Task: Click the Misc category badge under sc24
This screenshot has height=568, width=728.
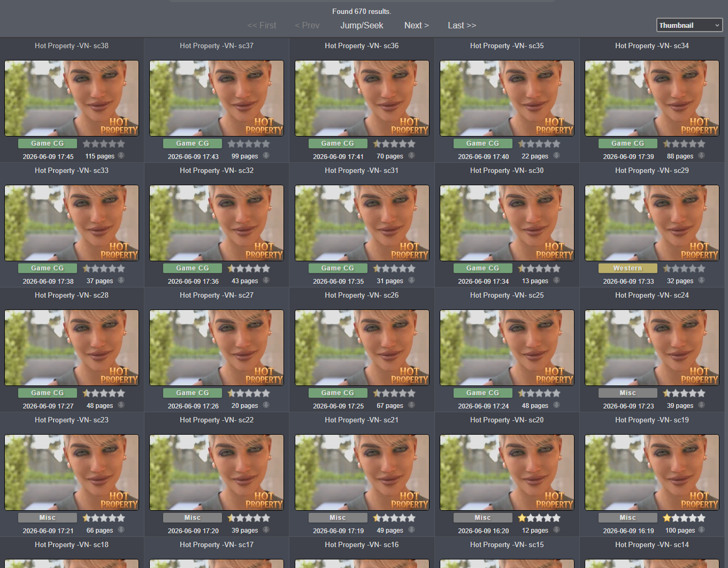Action: click(x=628, y=393)
